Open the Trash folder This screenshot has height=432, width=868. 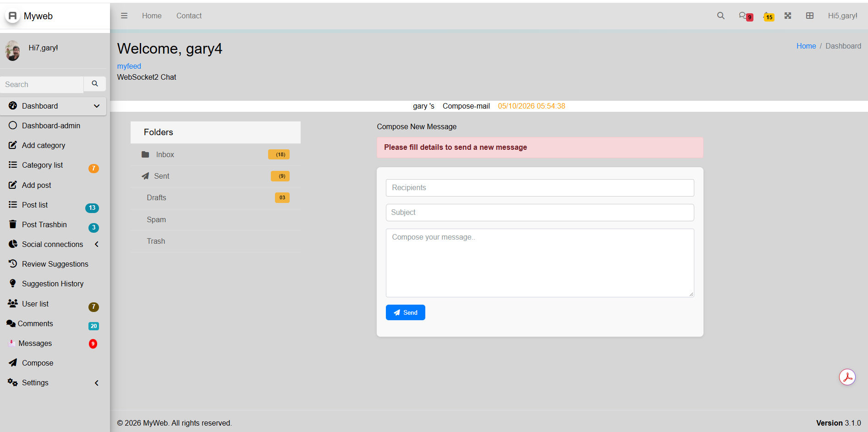pos(215,241)
